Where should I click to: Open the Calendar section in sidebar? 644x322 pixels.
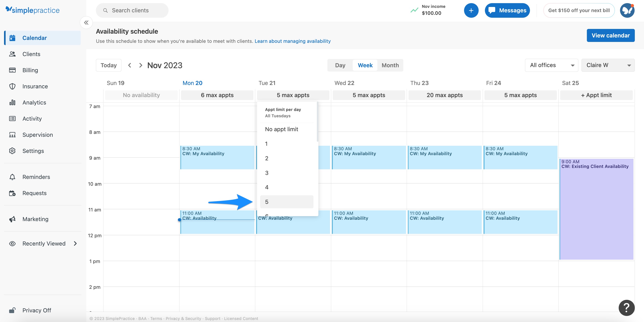tap(34, 38)
